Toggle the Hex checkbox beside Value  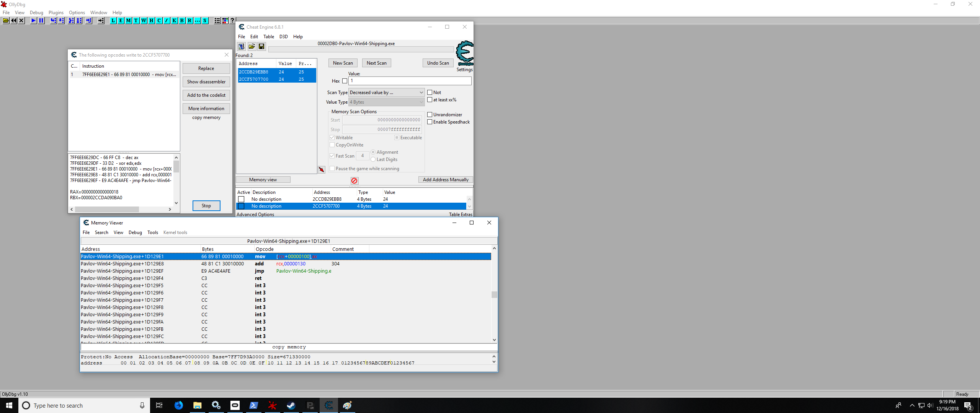pyautogui.click(x=345, y=81)
